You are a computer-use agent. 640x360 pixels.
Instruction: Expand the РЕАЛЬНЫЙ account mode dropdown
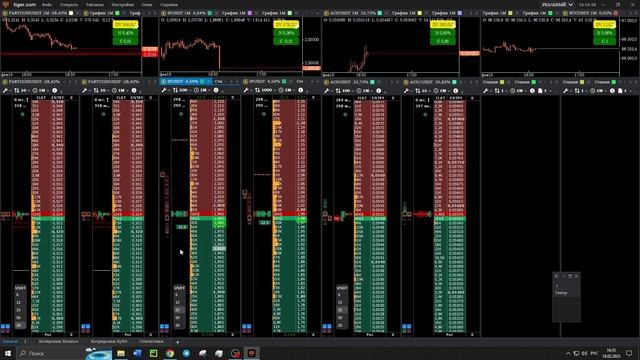tap(557, 4)
